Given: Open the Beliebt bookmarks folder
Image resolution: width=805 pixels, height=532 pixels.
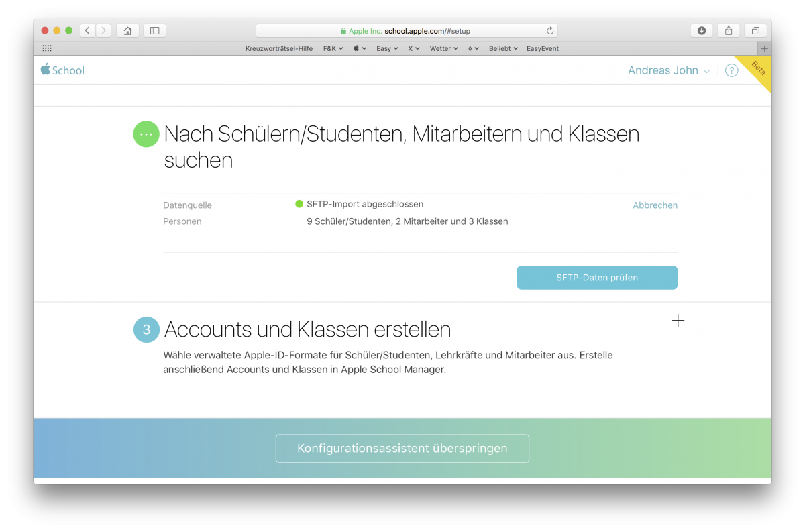Looking at the screenshot, I should pyautogui.click(x=503, y=48).
